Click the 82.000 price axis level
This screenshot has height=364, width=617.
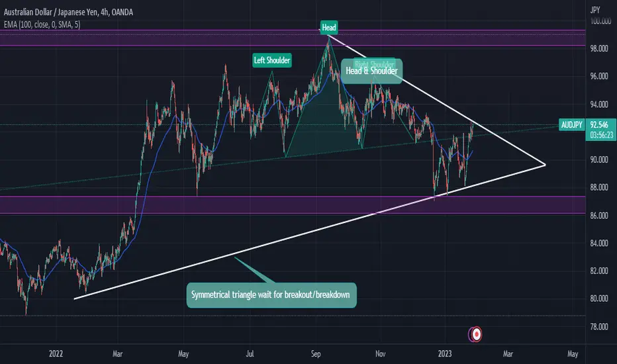pyautogui.click(x=599, y=271)
